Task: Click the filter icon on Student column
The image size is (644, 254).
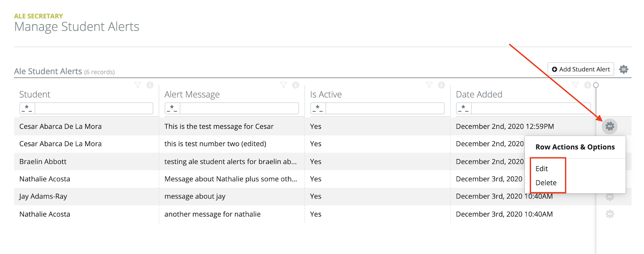Action: tap(138, 85)
